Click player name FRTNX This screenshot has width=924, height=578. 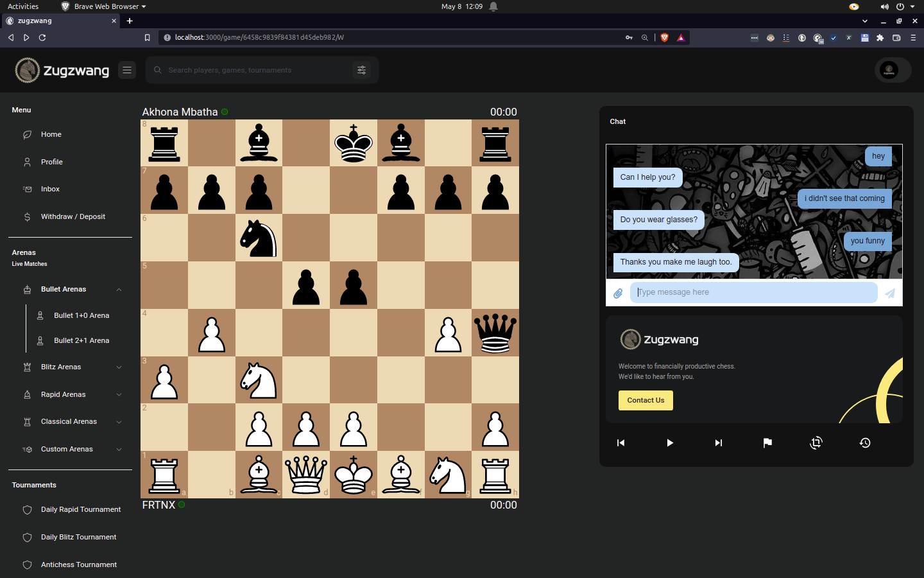[x=158, y=505]
